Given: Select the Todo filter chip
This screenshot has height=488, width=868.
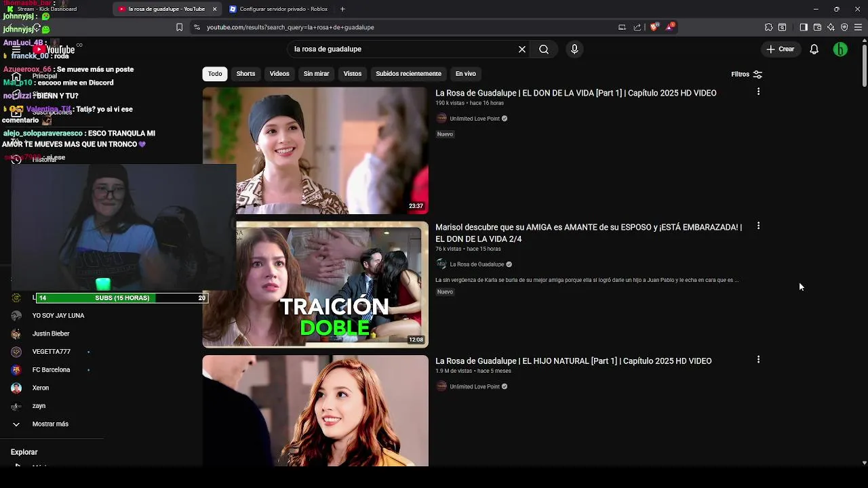Looking at the screenshot, I should click(x=215, y=74).
